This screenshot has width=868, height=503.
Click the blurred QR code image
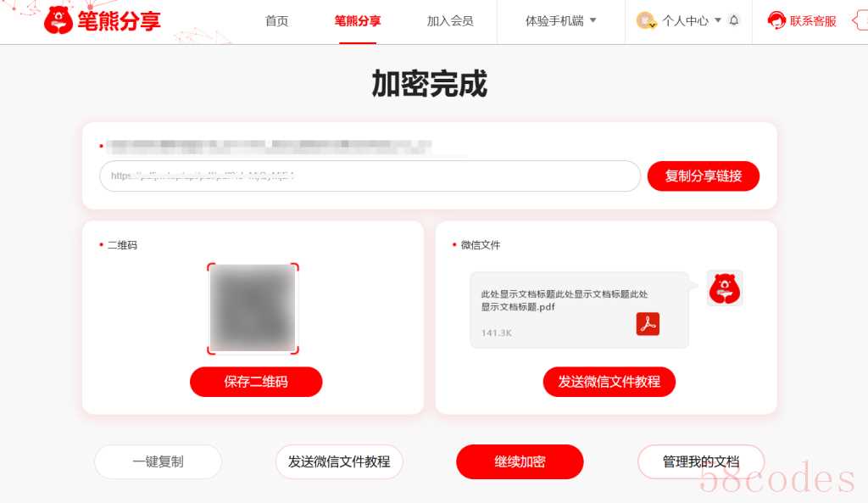click(x=253, y=309)
